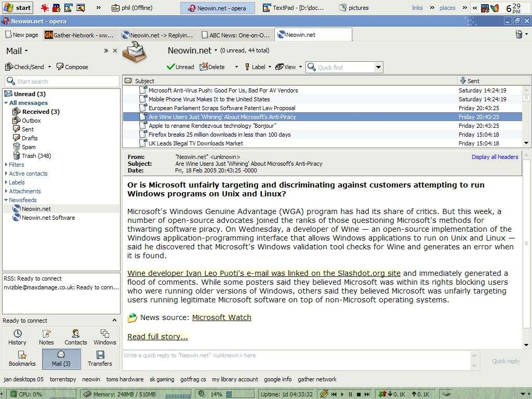Open the Drafts folder
This screenshot has height=399, width=532.
click(x=25, y=138)
